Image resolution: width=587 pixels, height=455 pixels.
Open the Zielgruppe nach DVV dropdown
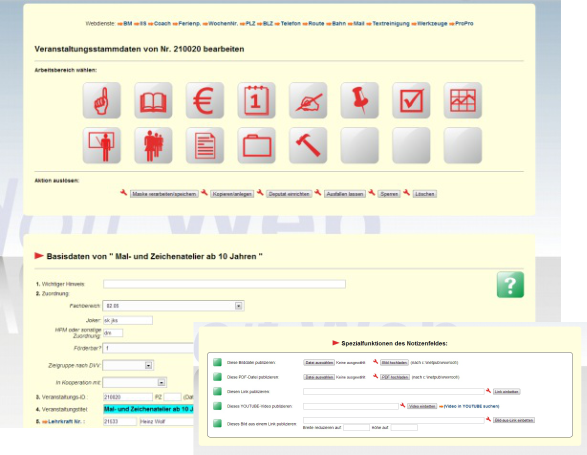149,365
